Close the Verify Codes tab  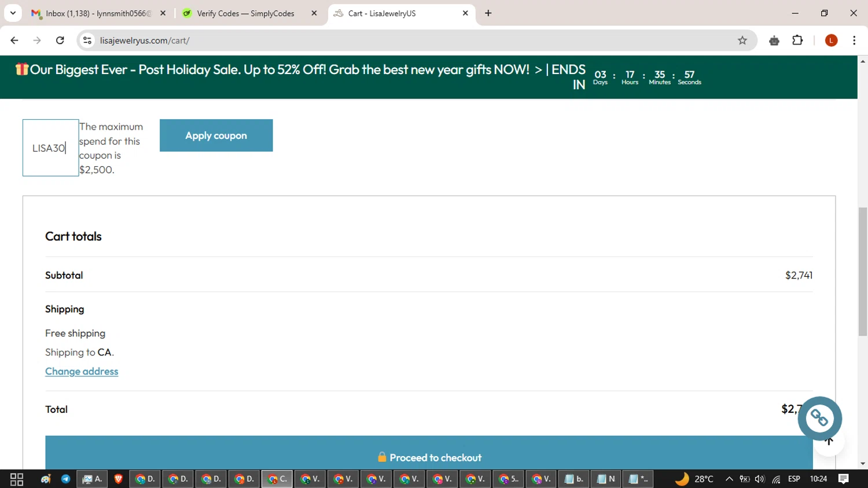314,13
